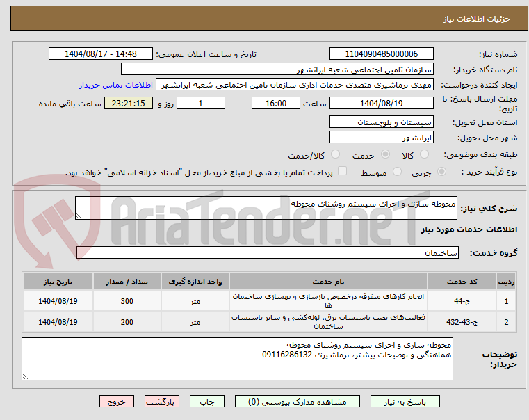Click row 2 service name about electrical installations
Image resolution: width=529 pixels, height=420 pixels.
[x=328, y=322]
